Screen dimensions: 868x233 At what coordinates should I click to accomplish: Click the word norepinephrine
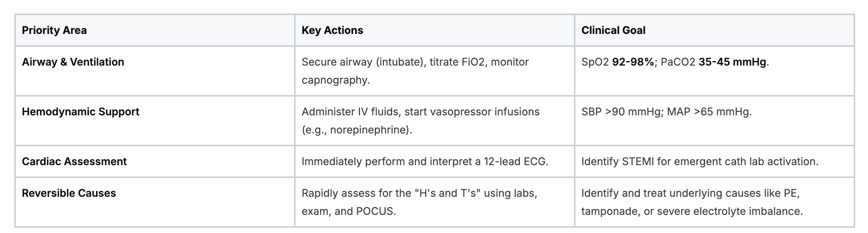coord(369,130)
